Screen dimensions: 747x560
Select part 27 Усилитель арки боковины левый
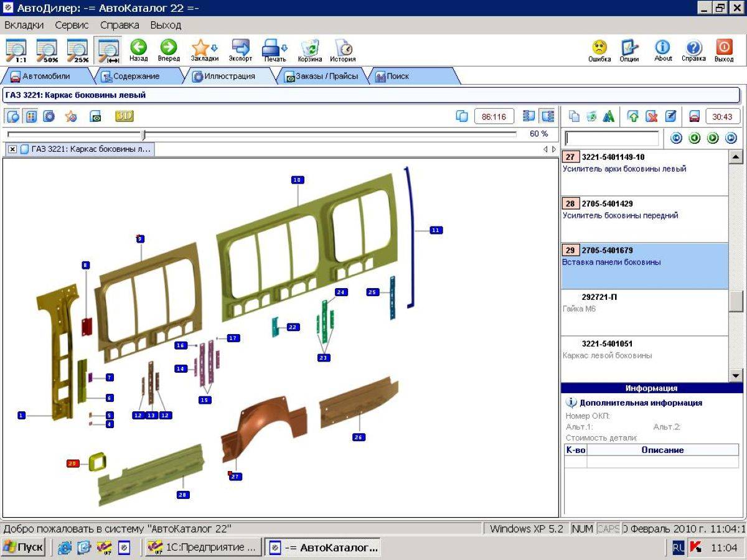[644, 173]
